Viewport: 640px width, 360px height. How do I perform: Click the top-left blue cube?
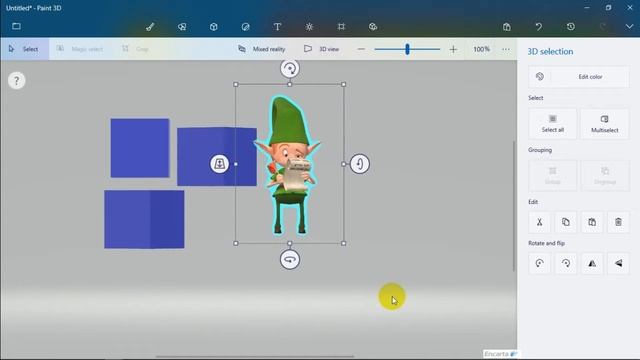140,148
